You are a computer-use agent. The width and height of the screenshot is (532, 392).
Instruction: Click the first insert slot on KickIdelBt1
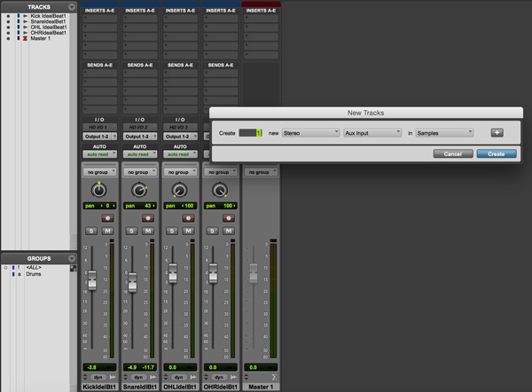[x=99, y=19]
